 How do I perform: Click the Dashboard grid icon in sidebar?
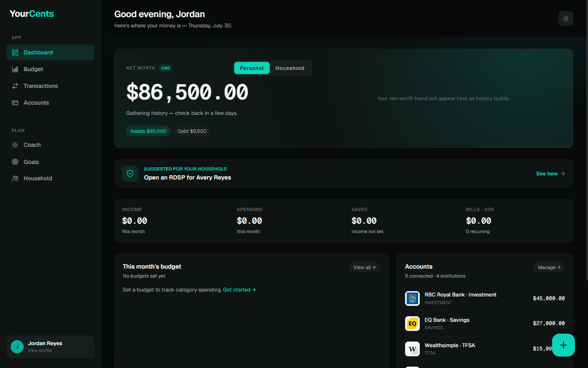(x=15, y=52)
